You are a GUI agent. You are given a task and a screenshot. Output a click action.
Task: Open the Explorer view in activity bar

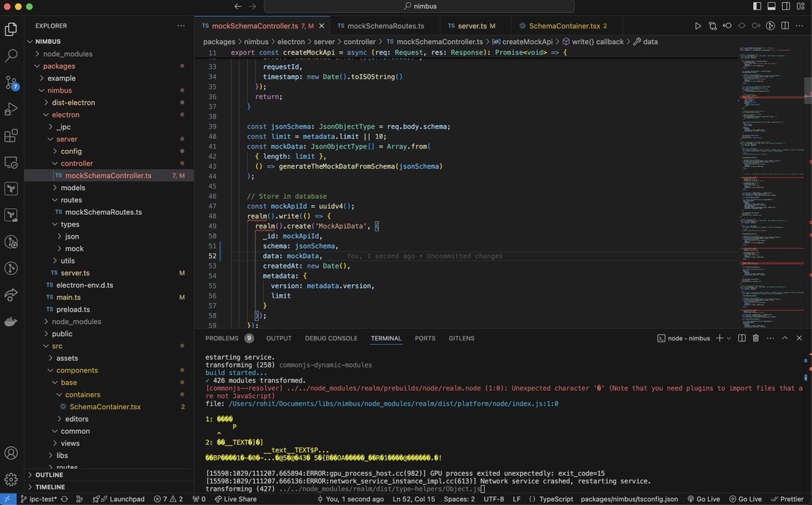(12, 29)
